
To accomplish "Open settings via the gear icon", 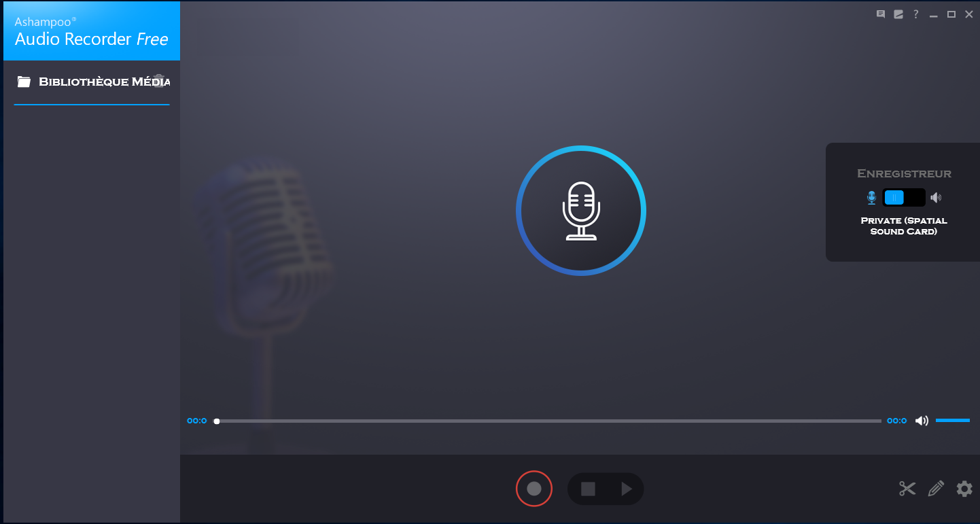I will tap(964, 489).
